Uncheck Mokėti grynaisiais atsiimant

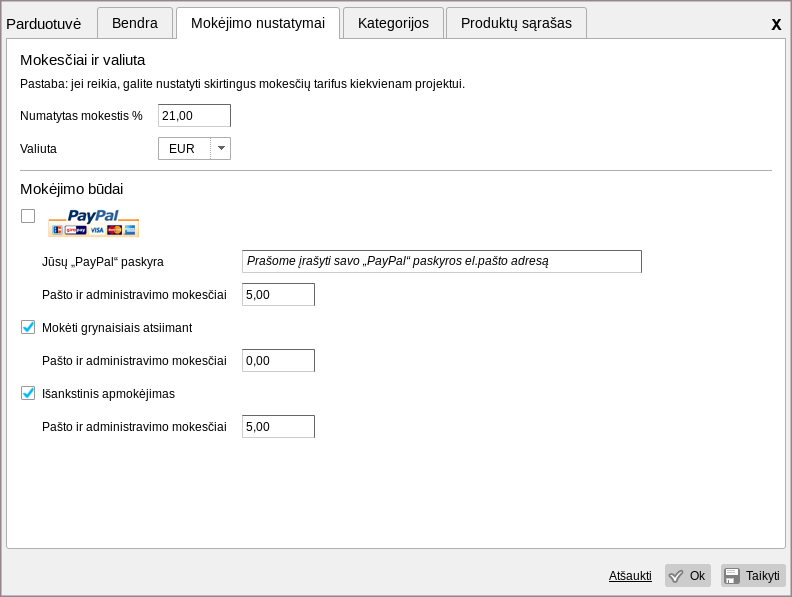(28, 327)
